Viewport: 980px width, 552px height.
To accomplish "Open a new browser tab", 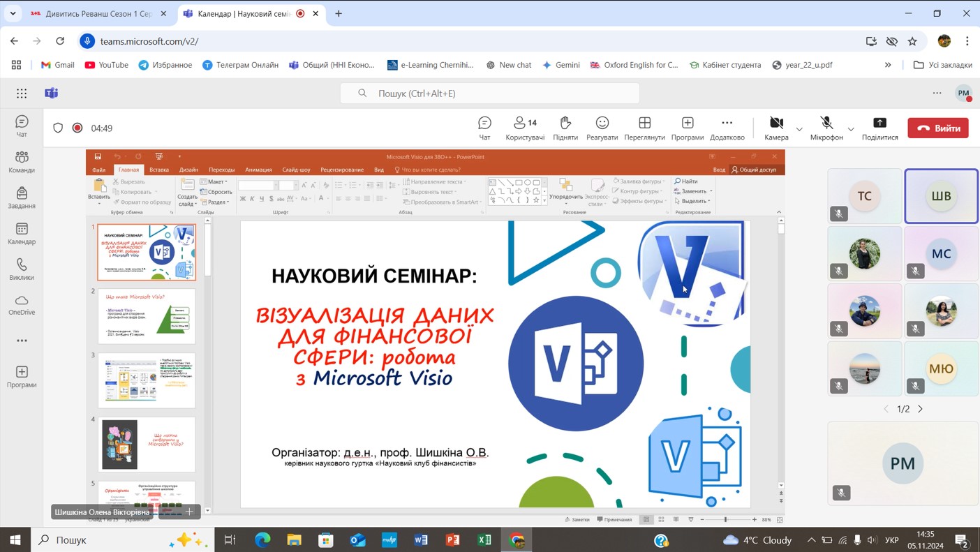I will [339, 13].
